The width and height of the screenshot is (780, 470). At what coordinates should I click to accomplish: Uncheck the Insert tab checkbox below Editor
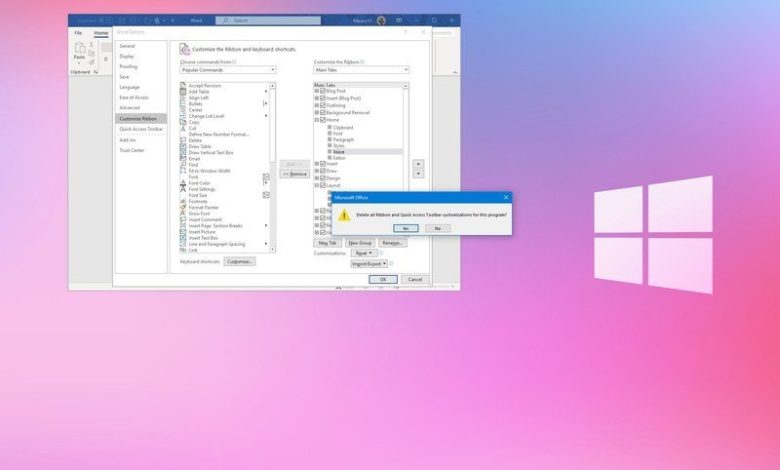coord(323,164)
